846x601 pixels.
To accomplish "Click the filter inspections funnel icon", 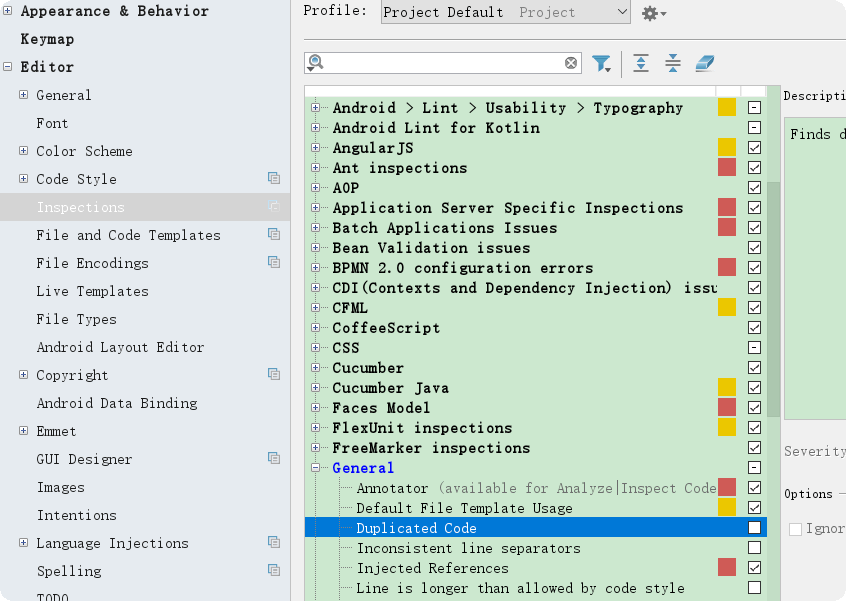I will pos(601,64).
